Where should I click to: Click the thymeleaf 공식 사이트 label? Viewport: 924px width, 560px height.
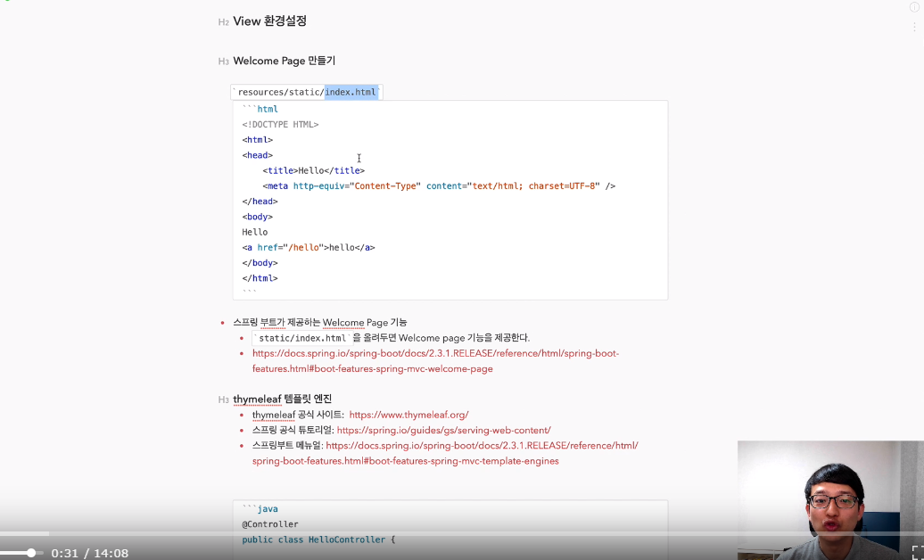click(x=298, y=415)
